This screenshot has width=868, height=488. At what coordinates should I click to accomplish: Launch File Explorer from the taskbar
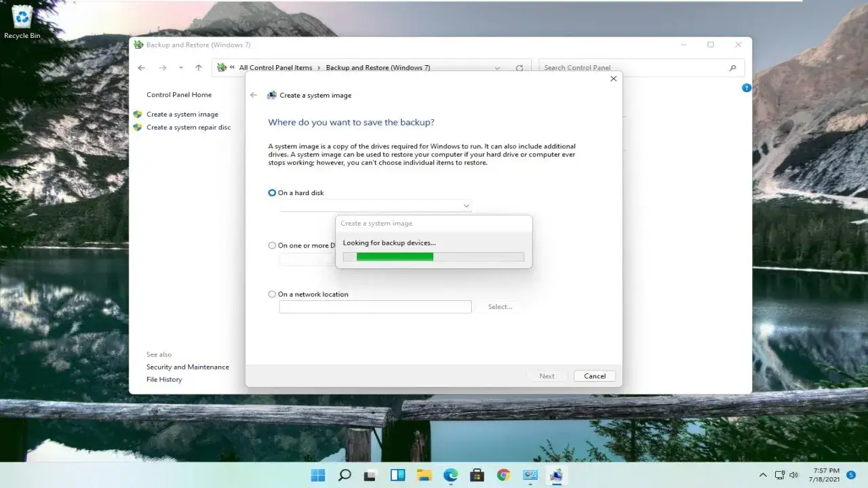click(x=424, y=475)
